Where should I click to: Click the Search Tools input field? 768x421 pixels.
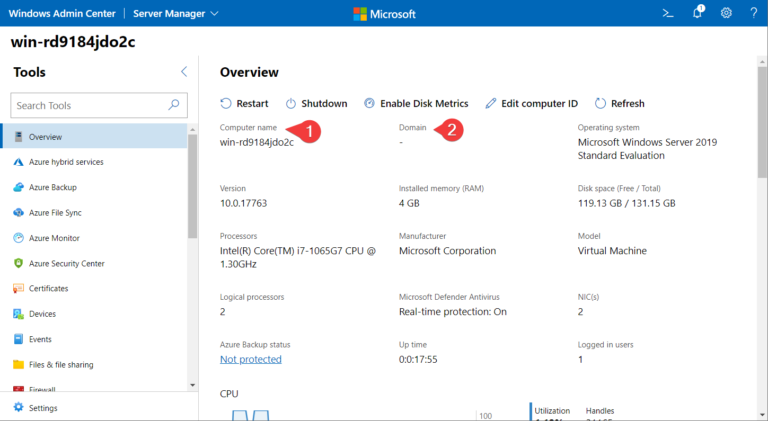(99, 105)
